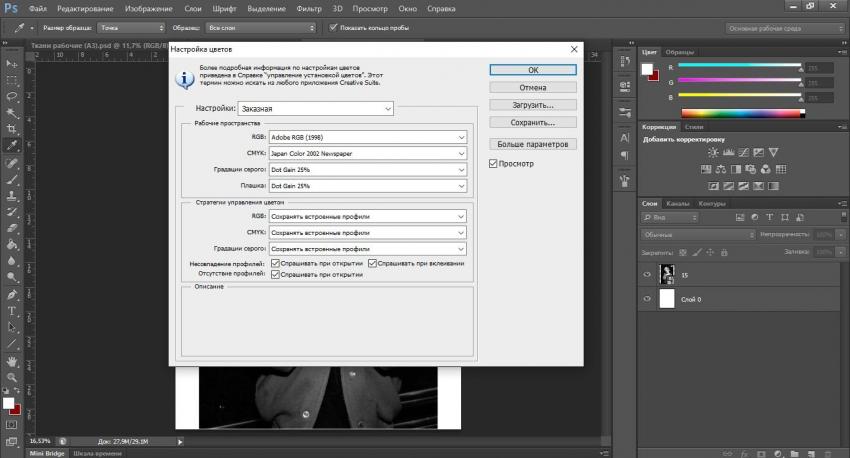Select the Hand tool
The width and height of the screenshot is (850, 458).
coord(12,360)
